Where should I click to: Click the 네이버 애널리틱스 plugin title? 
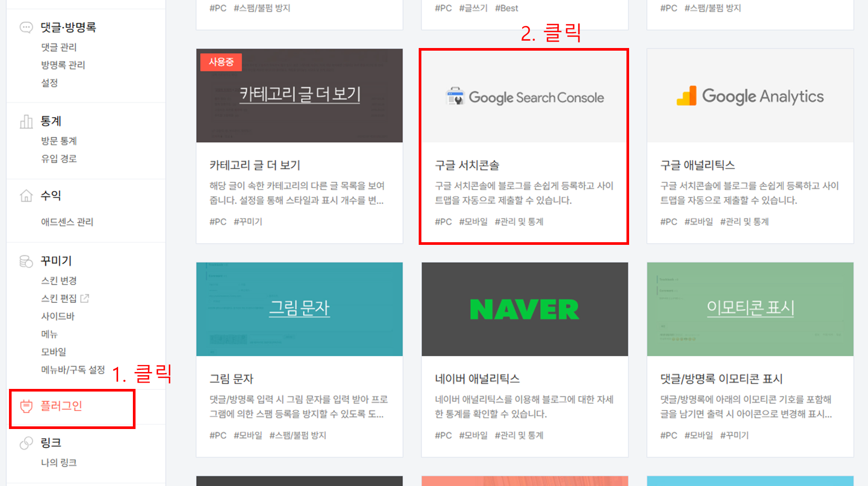477,379
